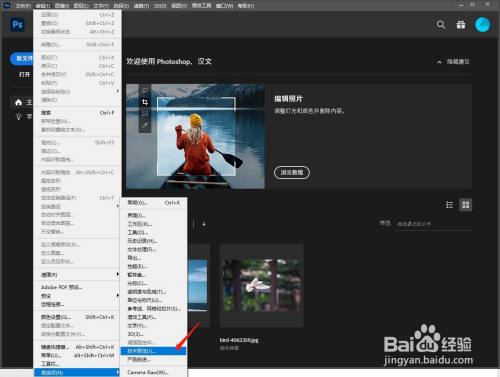This screenshot has height=377, width=500.
Task: Switch recent files to grid view
Action: coord(466,205)
